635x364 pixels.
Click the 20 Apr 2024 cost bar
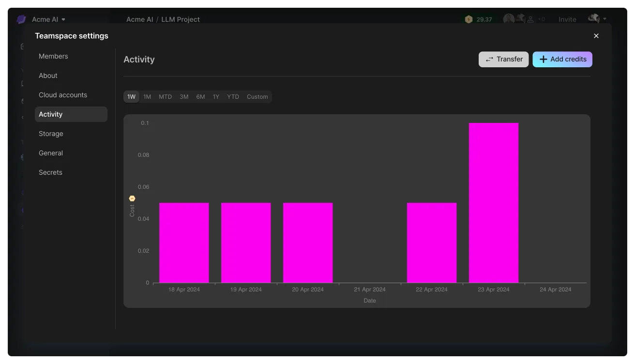point(308,243)
